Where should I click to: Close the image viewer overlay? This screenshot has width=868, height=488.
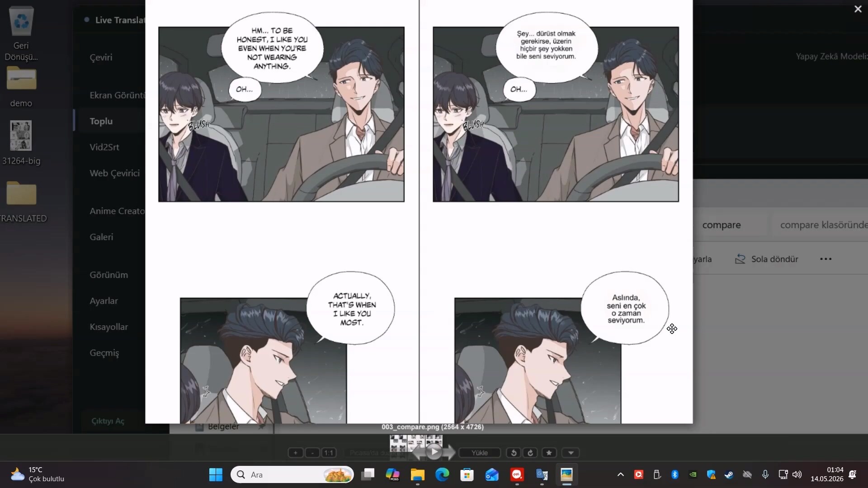click(x=858, y=9)
